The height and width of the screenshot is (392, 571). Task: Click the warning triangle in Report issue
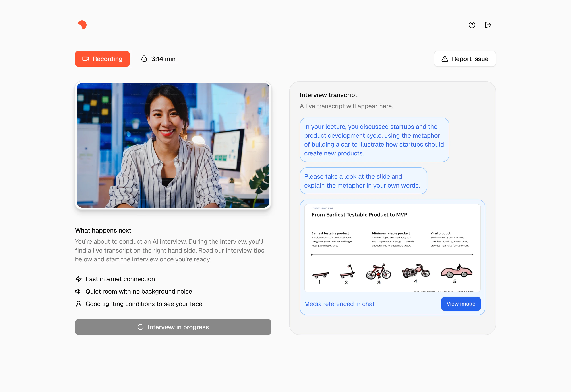click(x=445, y=59)
